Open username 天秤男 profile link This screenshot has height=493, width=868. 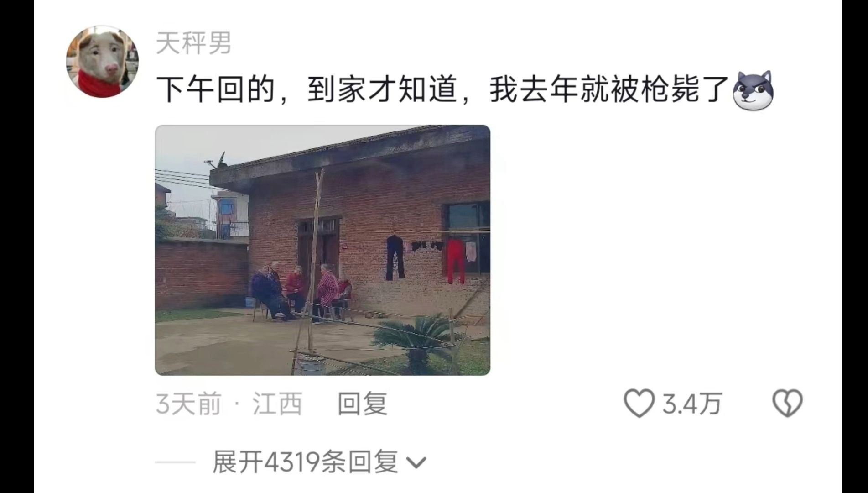coord(194,43)
